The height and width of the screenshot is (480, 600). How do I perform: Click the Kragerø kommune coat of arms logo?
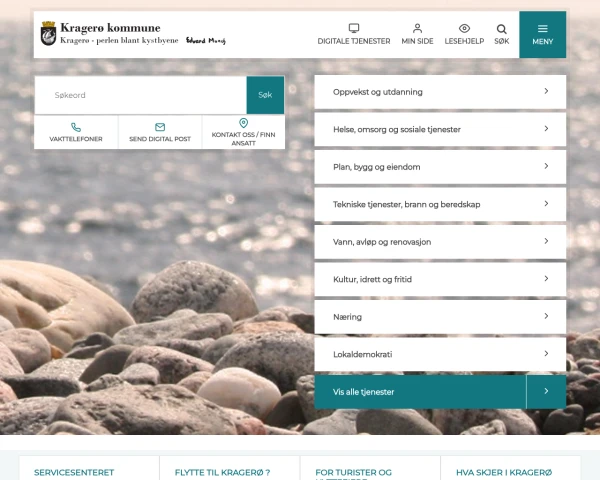click(x=48, y=35)
